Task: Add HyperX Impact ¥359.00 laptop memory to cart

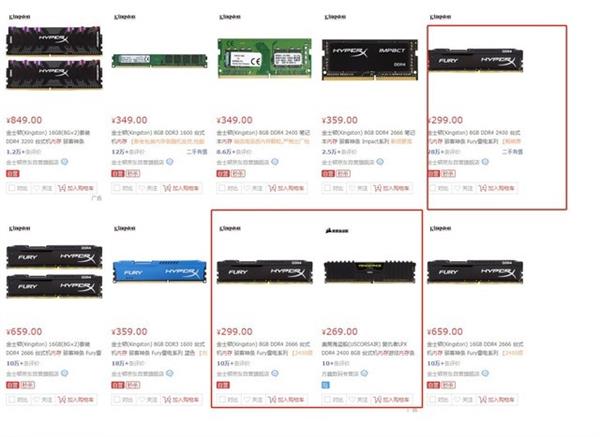Action: (391, 188)
